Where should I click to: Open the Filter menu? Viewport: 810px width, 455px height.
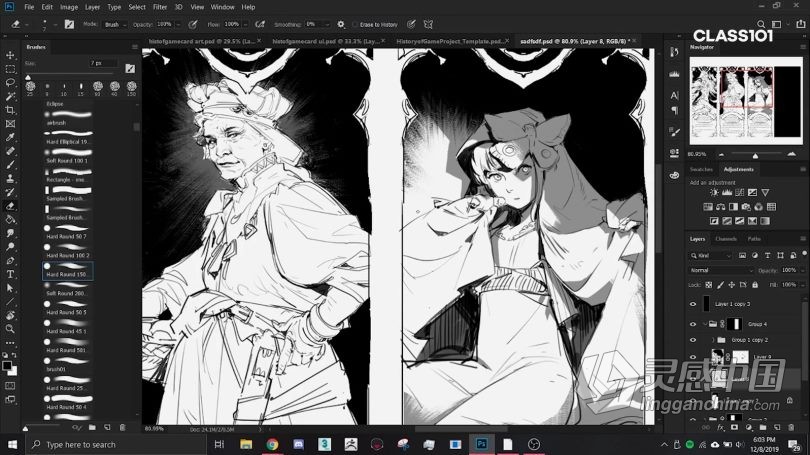pyautogui.click(x=160, y=7)
